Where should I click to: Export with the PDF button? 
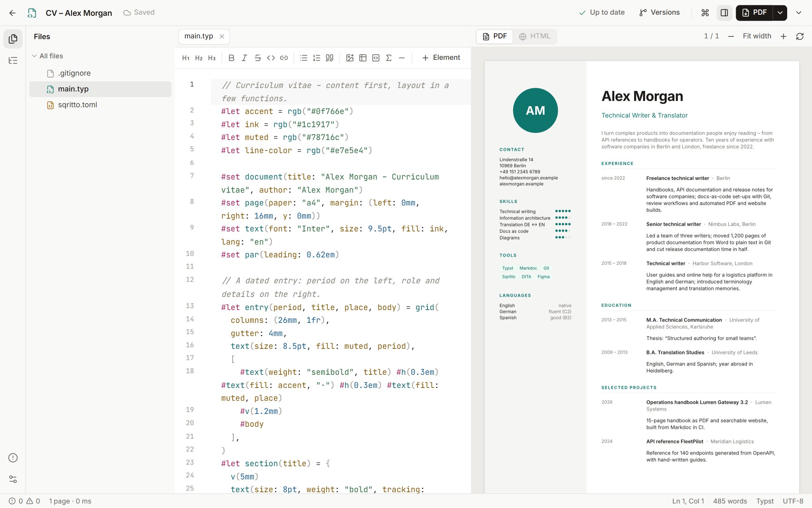coord(754,13)
